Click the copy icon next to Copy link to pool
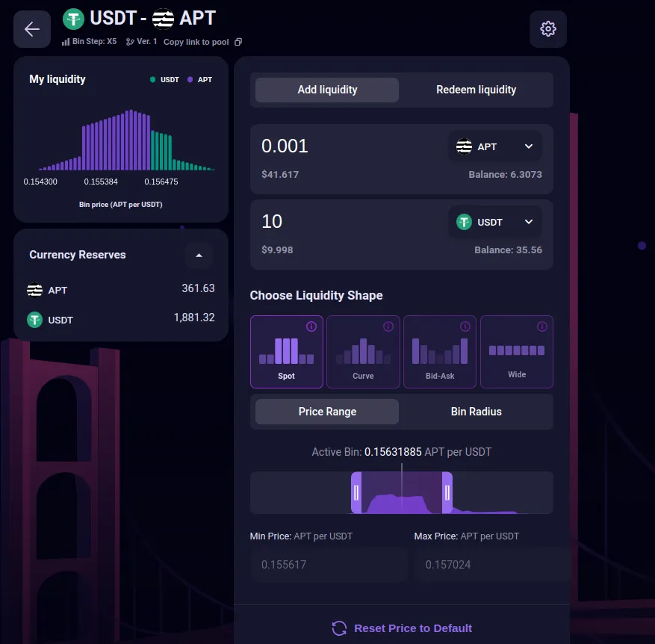 click(x=237, y=42)
